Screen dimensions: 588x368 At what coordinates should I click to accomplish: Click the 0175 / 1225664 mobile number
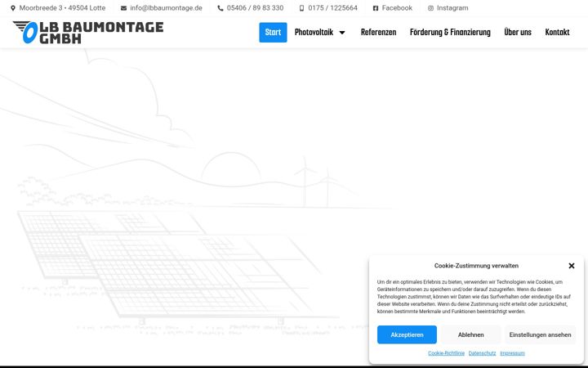click(332, 8)
